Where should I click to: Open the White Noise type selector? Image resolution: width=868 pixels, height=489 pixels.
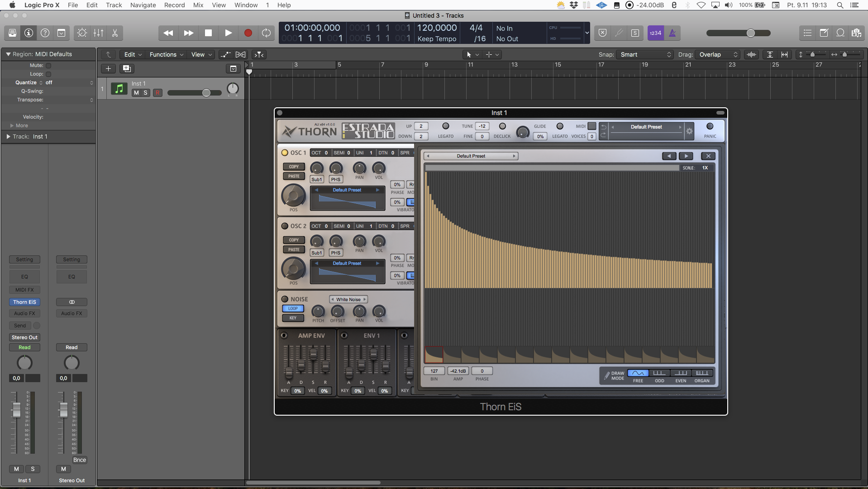(x=348, y=300)
